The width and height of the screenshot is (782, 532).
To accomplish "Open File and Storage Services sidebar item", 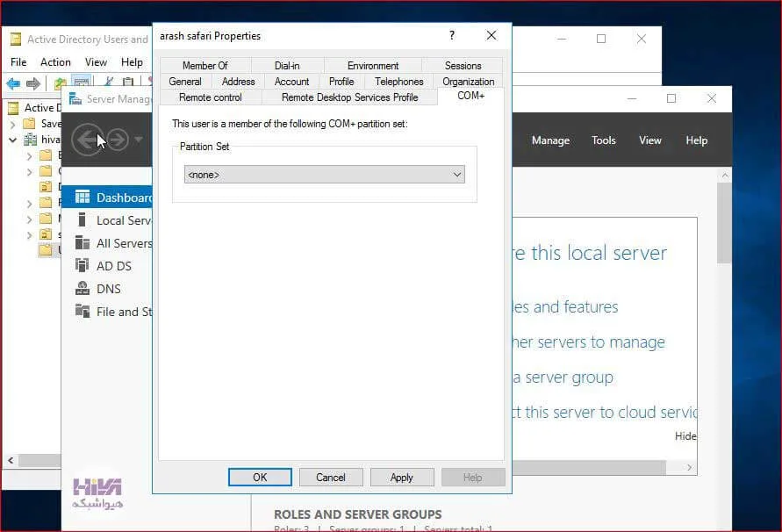I will (114, 312).
